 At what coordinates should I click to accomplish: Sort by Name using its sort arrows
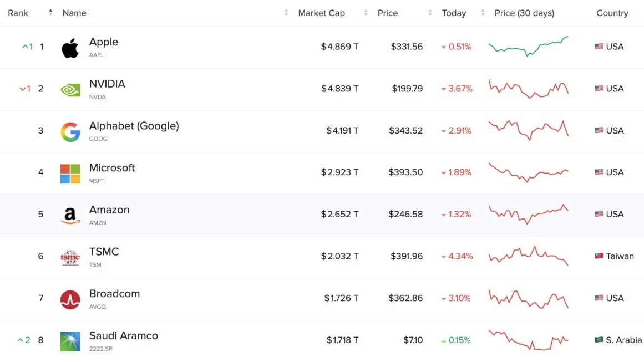[x=286, y=13]
